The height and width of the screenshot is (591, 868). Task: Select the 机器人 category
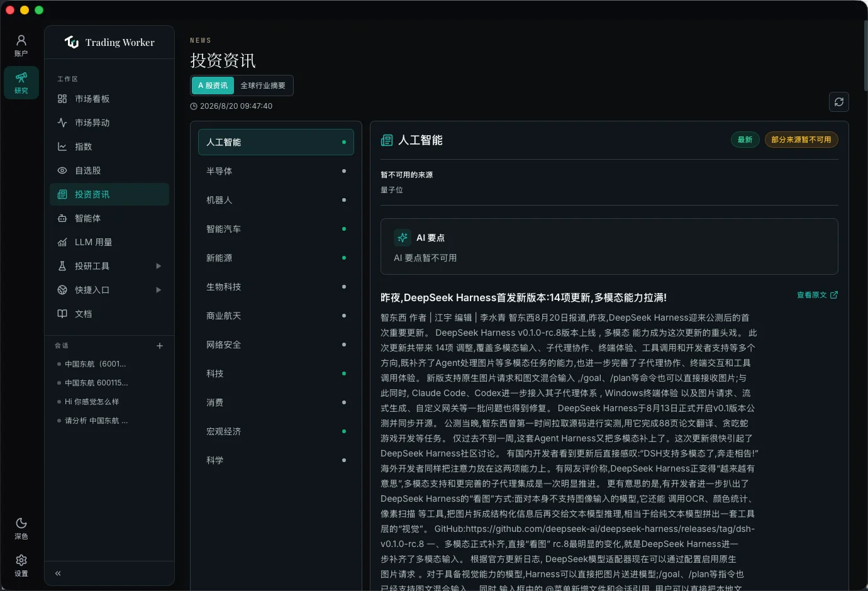point(276,200)
